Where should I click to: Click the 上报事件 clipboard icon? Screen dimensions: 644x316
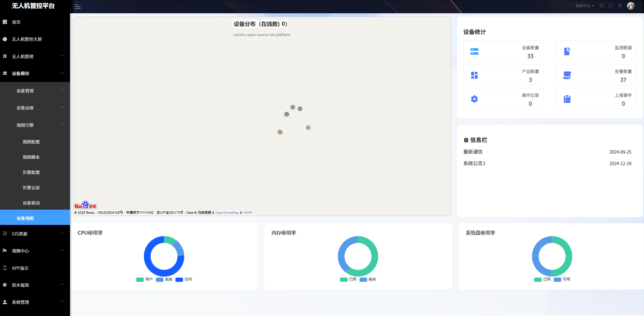tap(567, 99)
